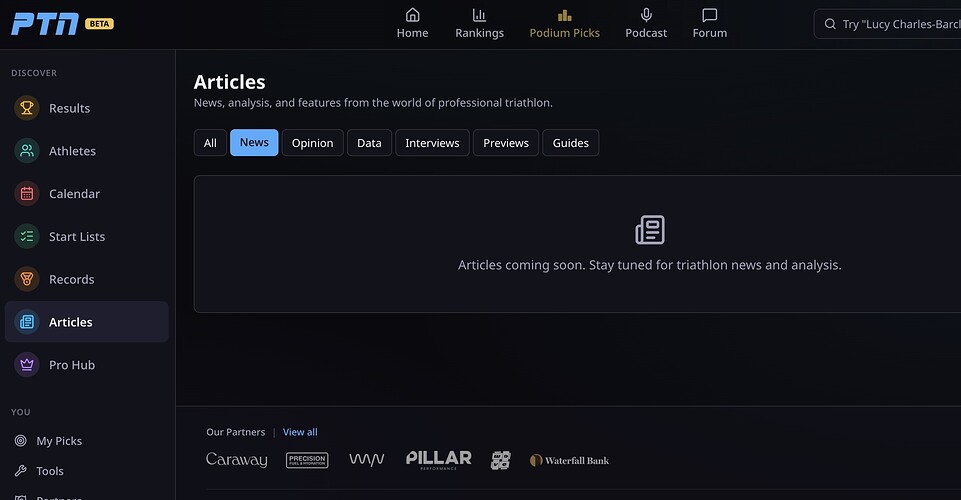Image resolution: width=961 pixels, height=500 pixels.
Task: Click the athlete search field
Action: pos(895,24)
